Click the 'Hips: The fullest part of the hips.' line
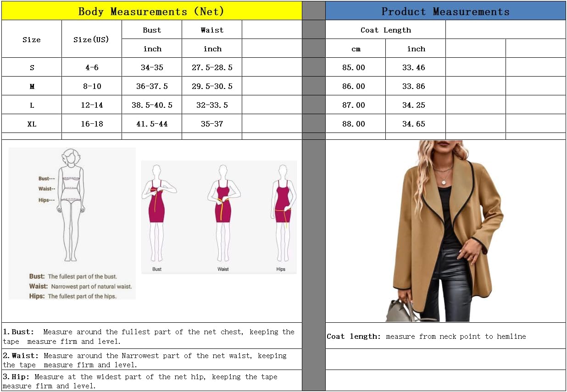567x392 pixels. click(x=73, y=296)
